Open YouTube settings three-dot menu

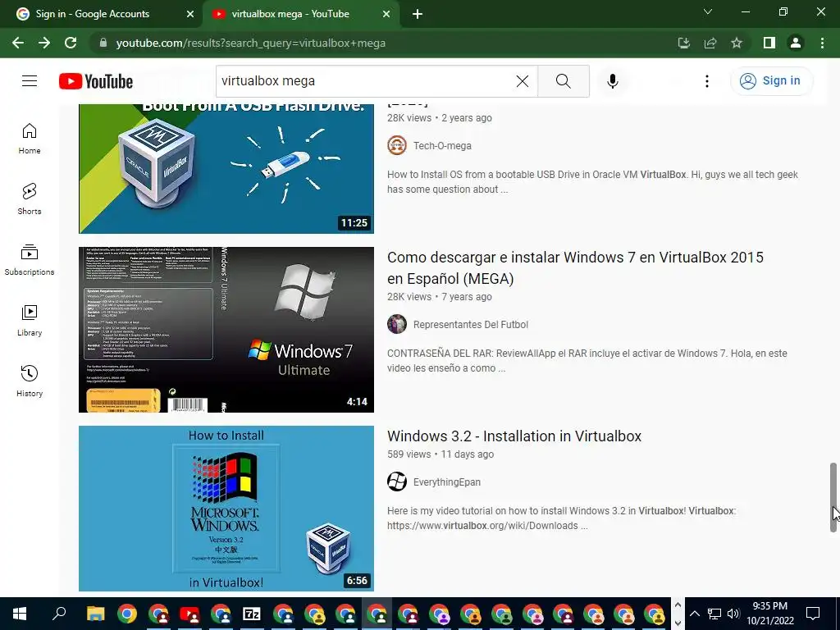(x=706, y=81)
